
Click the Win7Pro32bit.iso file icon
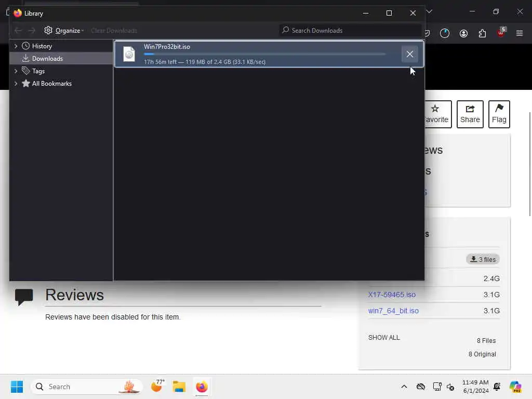coord(129,54)
